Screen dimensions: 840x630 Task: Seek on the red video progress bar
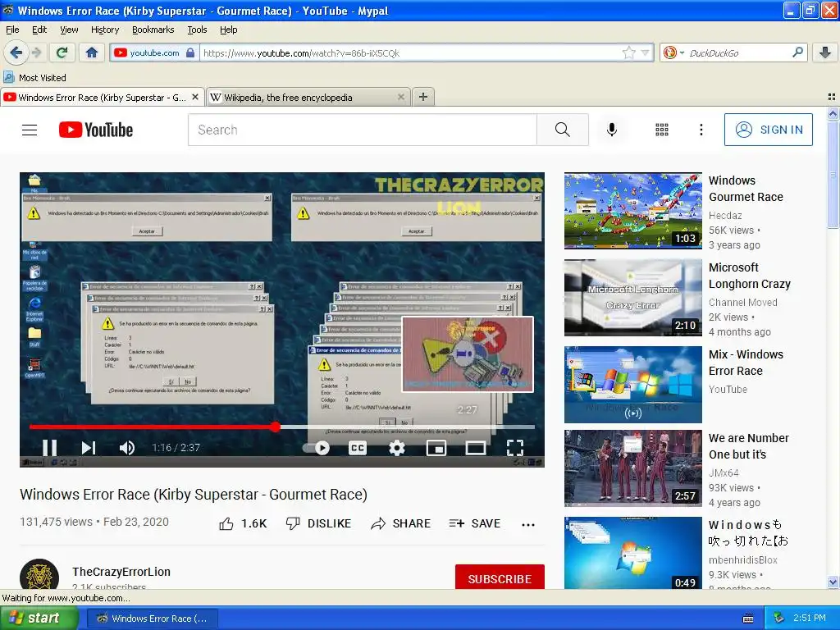click(282, 427)
